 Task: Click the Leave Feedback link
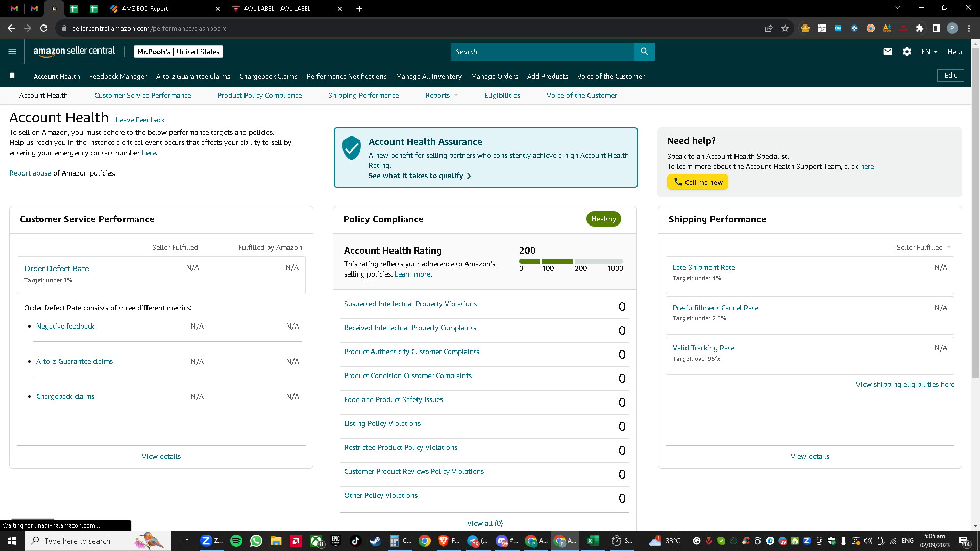[x=140, y=120]
